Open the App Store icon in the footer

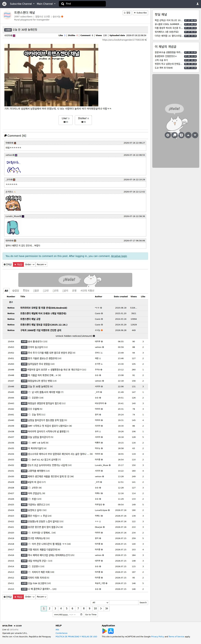111,631
